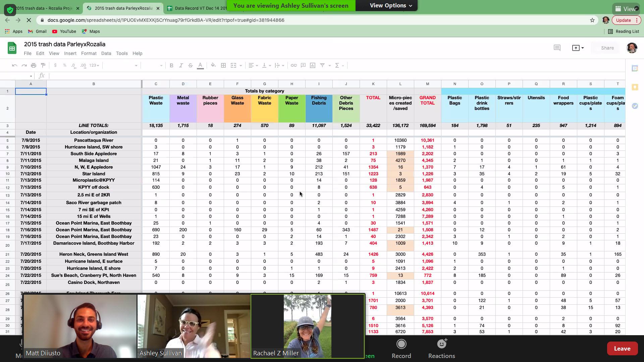
Task: Toggle bold formatting
Action: coord(171,65)
